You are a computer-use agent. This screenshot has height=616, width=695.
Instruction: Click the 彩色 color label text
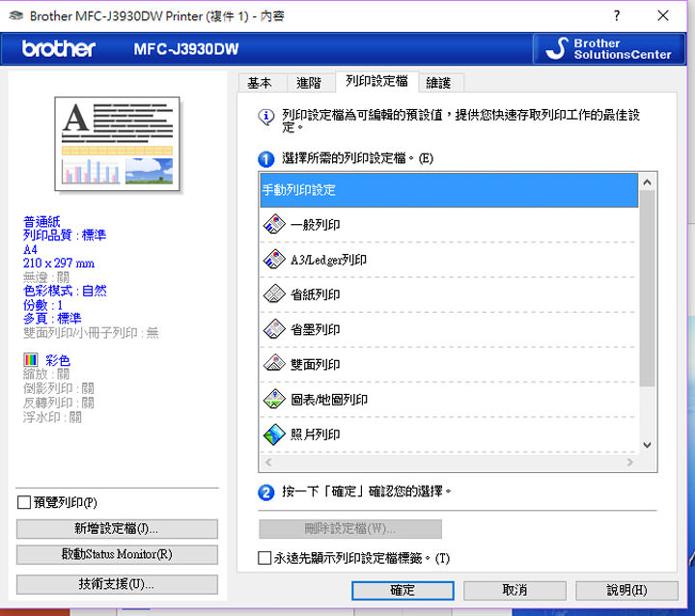point(58,360)
